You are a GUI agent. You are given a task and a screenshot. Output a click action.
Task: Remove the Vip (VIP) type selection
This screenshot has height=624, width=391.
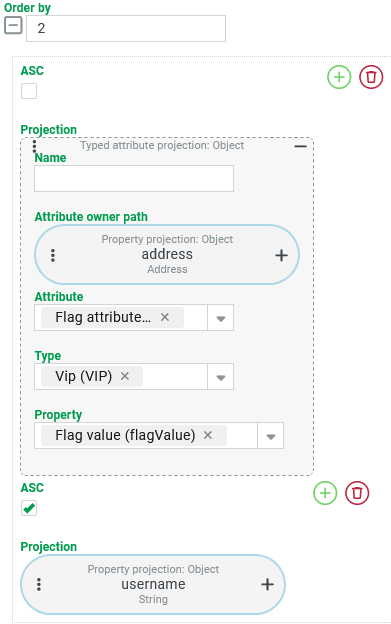click(x=125, y=376)
